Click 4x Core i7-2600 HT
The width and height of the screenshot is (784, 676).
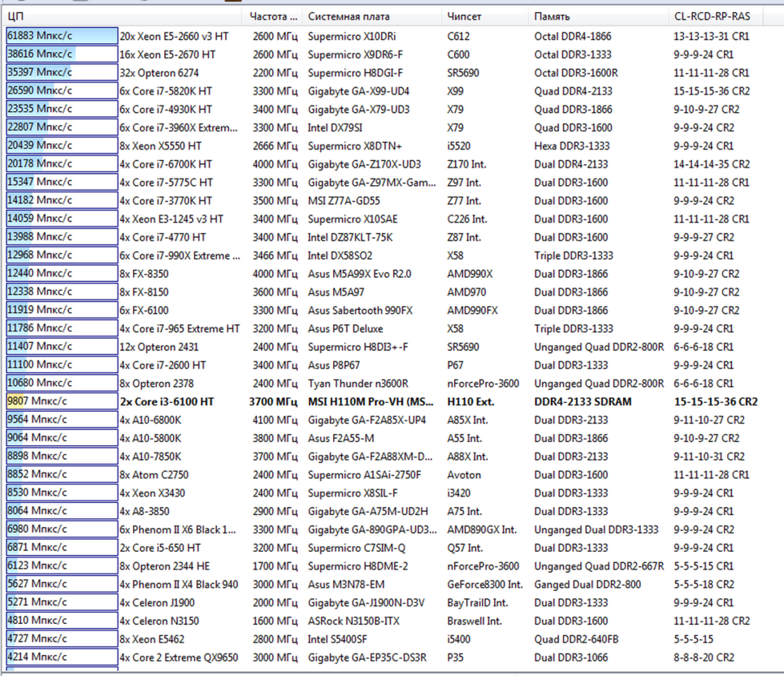pos(163,365)
